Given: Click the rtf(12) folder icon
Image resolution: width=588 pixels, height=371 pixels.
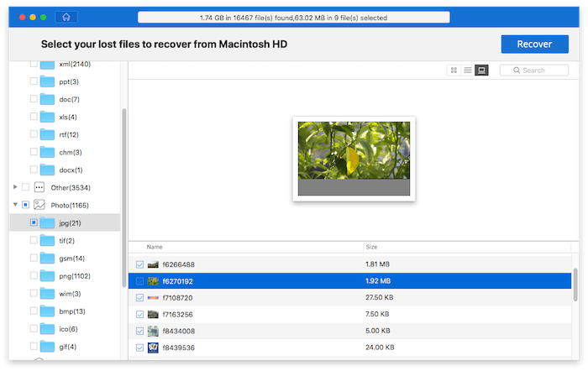Looking at the screenshot, I should (47, 134).
